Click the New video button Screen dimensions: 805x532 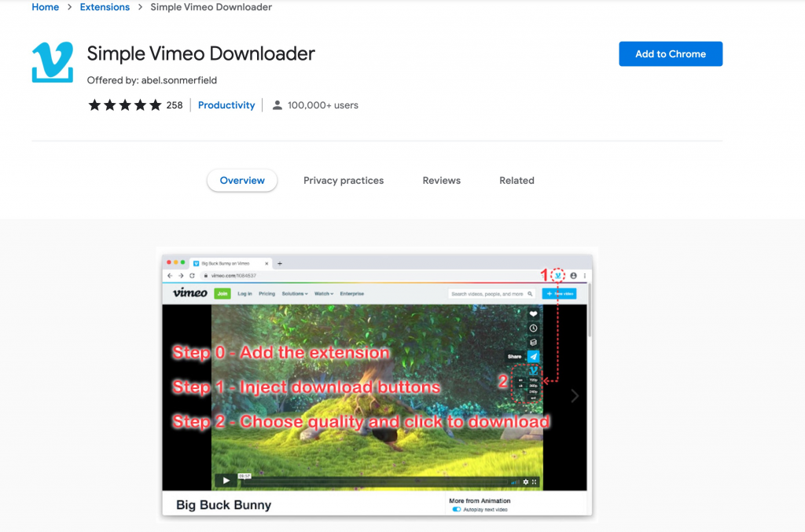(559, 294)
